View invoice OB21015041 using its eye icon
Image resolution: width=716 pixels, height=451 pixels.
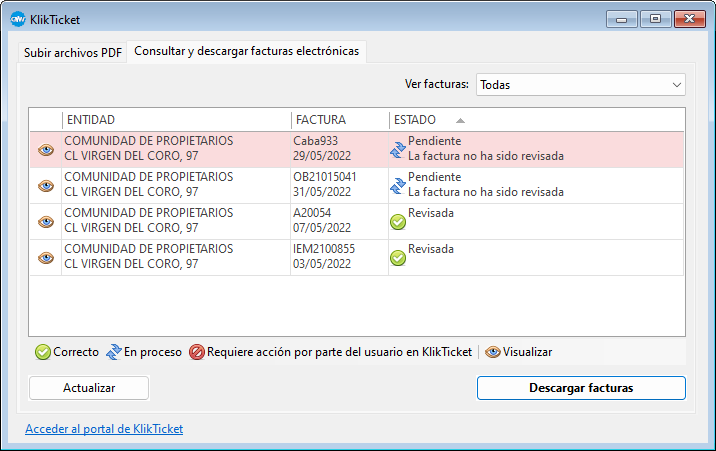click(45, 186)
